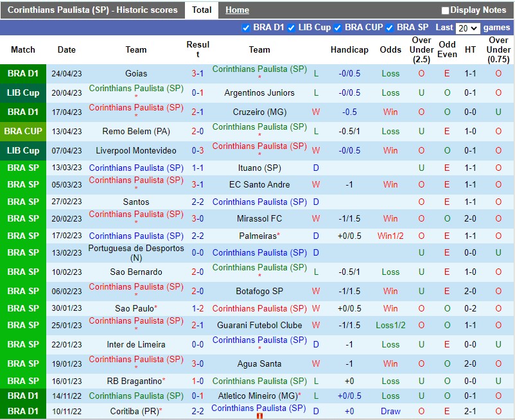Click the BRA CUP badge on the Remo Belem row
The image size is (515, 420).
(23, 131)
